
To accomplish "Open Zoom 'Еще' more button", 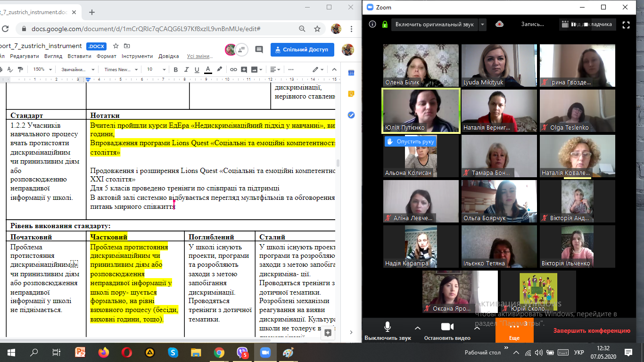I will [x=514, y=331].
